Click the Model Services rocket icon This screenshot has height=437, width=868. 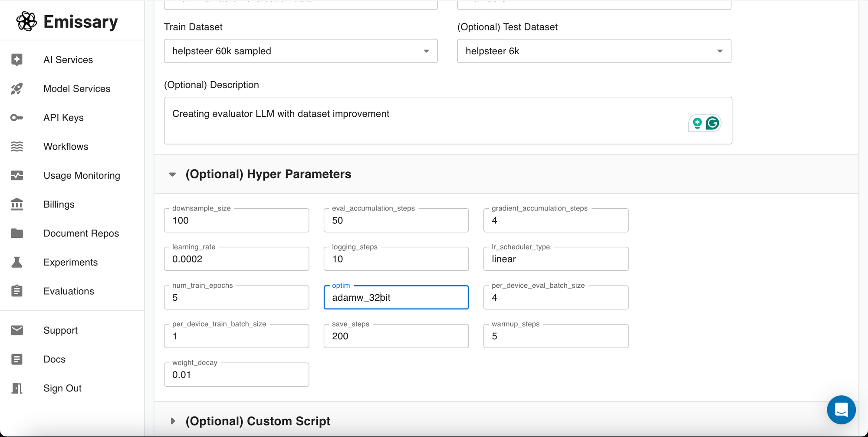17,89
